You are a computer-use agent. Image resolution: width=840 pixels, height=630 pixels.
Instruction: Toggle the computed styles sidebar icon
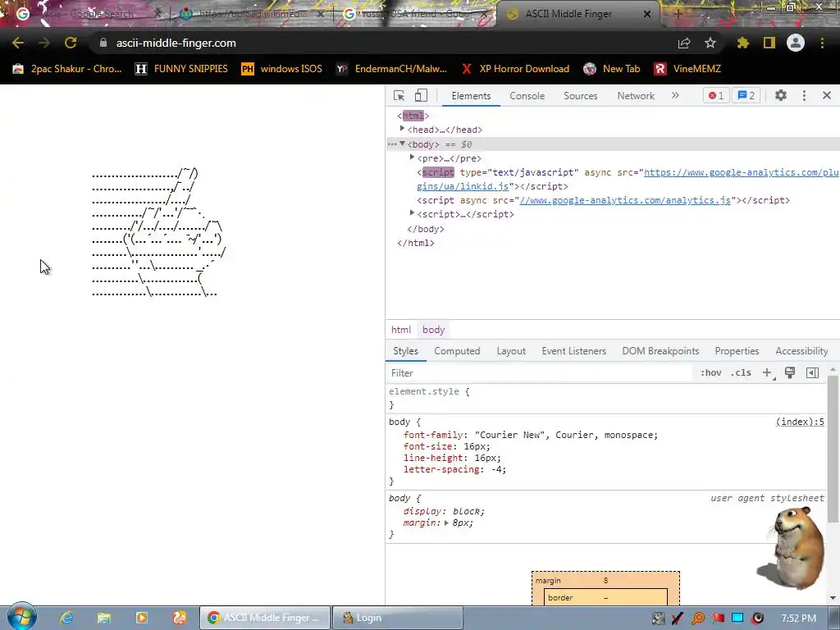(x=812, y=373)
